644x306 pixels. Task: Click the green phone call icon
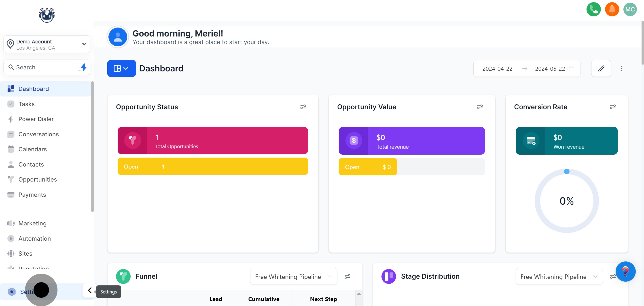(593, 9)
